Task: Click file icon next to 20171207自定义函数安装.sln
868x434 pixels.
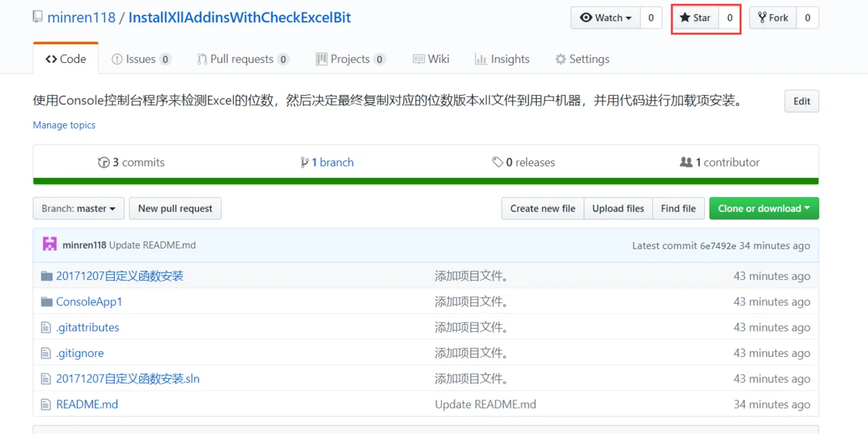Action: (46, 379)
